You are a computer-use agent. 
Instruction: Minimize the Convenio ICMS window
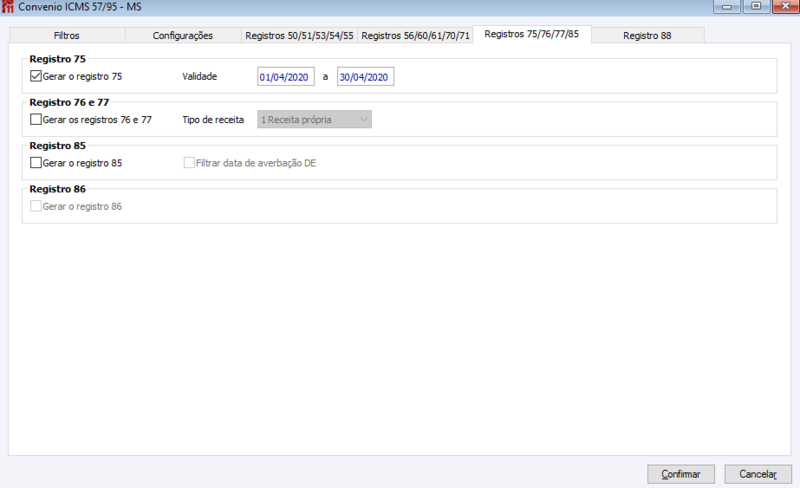point(727,7)
